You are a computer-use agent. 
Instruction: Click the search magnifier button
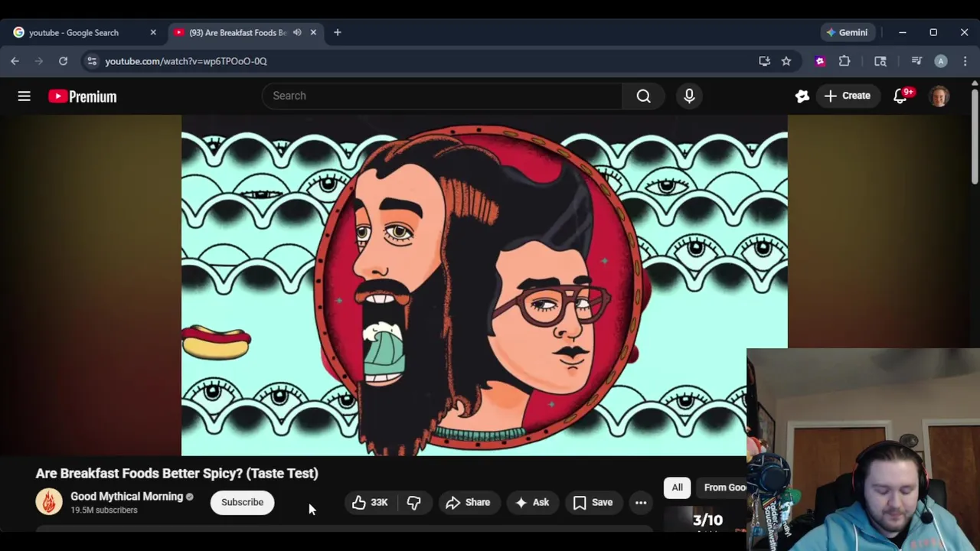[x=643, y=96]
